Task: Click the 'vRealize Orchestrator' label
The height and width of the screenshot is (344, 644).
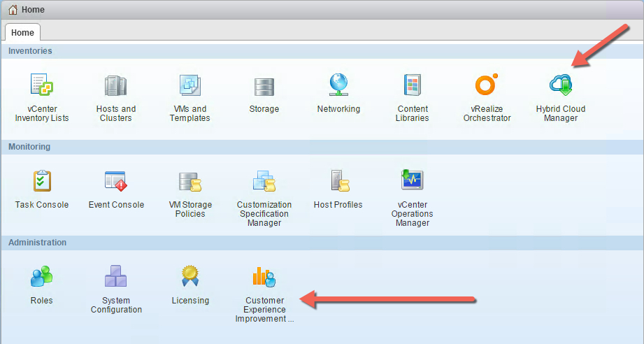Action: pos(487,113)
